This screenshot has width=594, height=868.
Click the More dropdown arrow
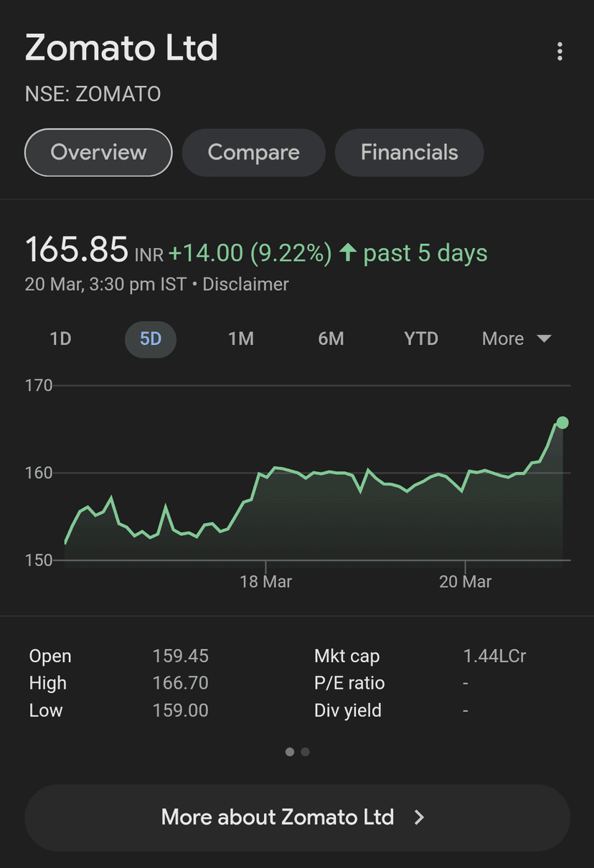tap(544, 339)
